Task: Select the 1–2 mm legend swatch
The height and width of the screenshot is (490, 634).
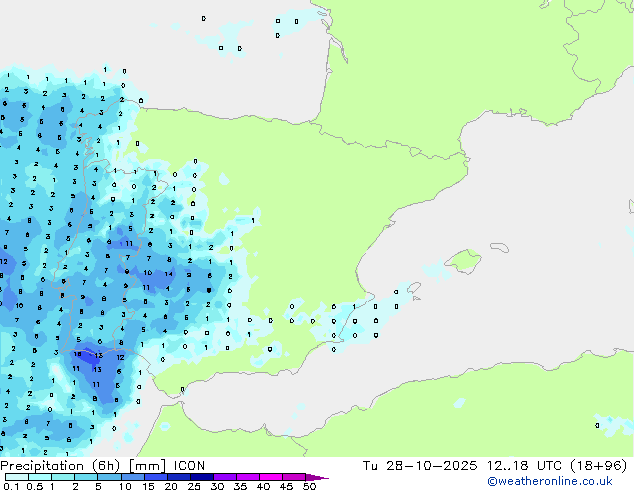Action: click(63, 477)
